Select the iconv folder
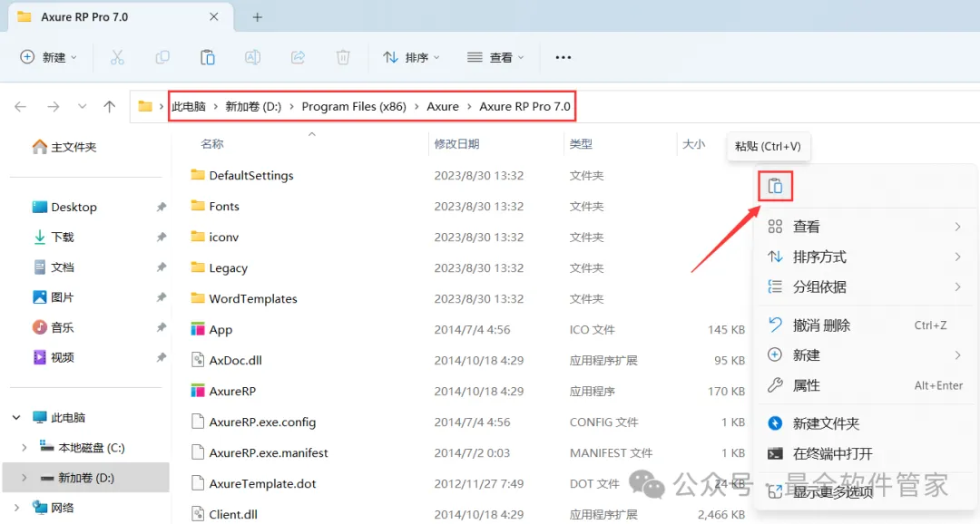This screenshot has height=524, width=980. point(216,237)
